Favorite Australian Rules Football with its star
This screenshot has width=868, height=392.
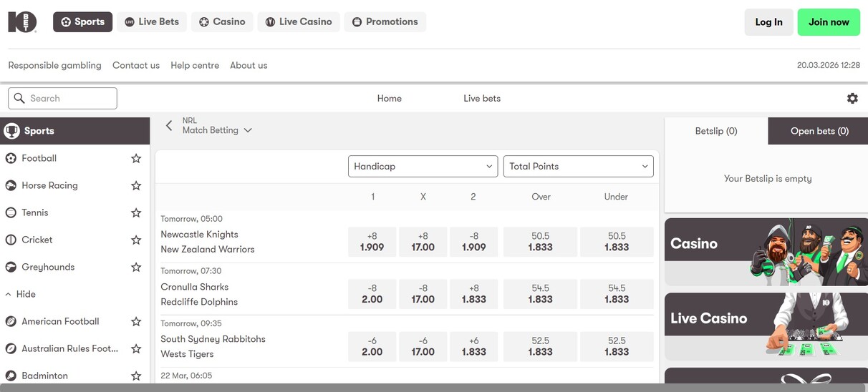click(136, 348)
